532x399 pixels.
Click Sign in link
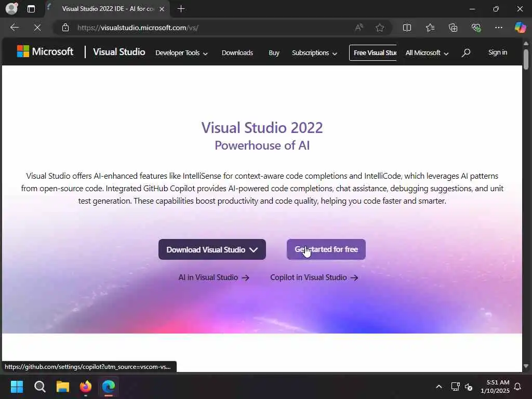pos(497,52)
